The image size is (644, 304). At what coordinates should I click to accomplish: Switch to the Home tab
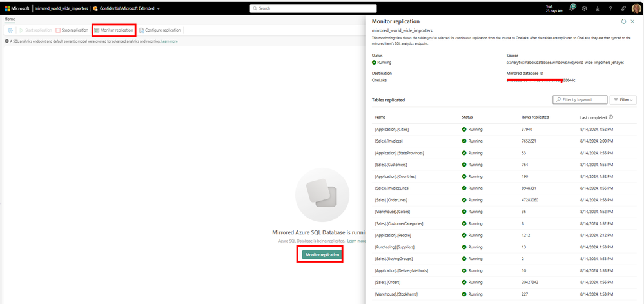pos(10,19)
